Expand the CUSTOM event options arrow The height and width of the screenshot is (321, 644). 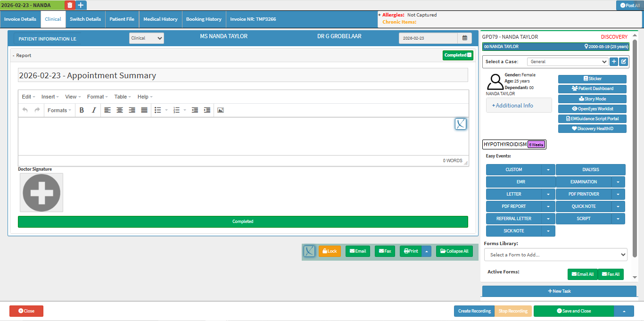pyautogui.click(x=548, y=170)
